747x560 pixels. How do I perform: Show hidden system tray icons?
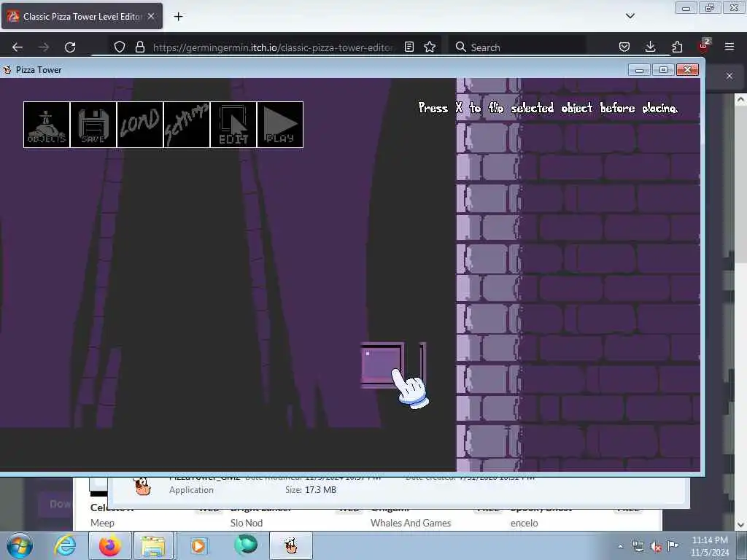[620, 546]
